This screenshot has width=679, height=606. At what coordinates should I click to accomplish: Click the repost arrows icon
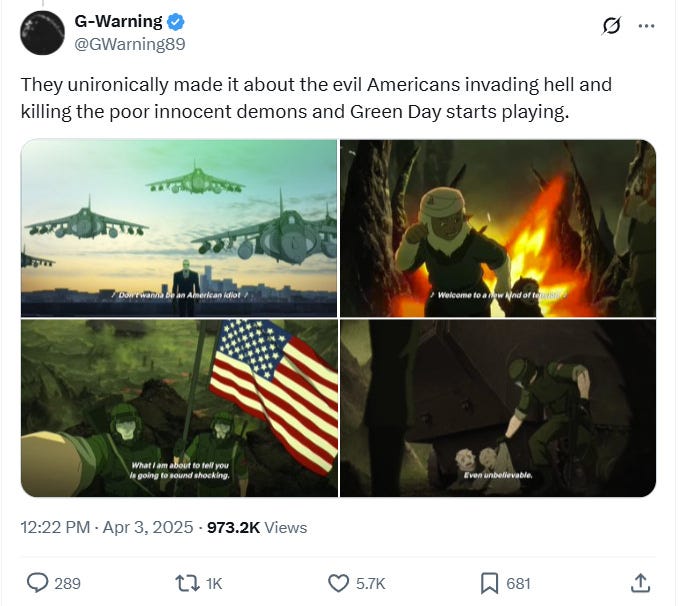point(187,583)
